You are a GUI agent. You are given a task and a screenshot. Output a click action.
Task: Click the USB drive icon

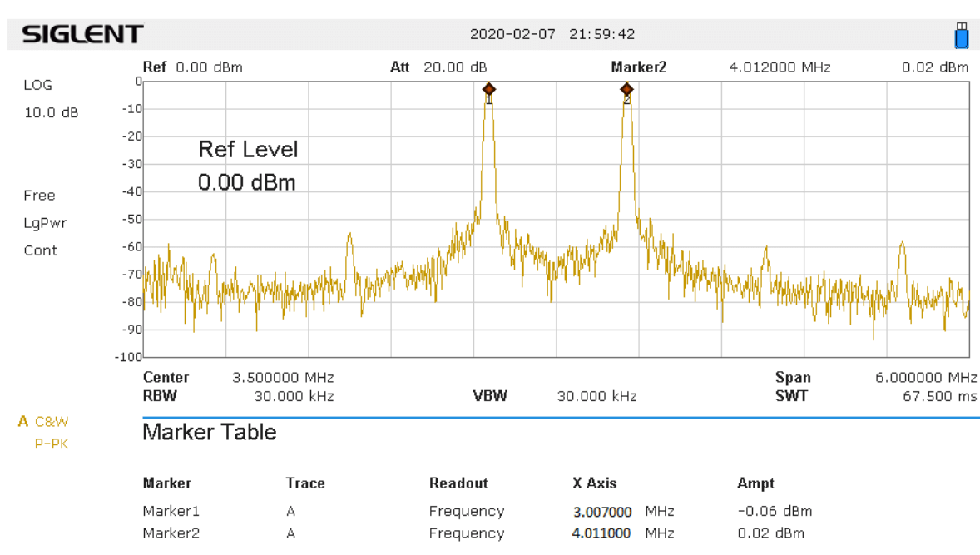pos(962,35)
